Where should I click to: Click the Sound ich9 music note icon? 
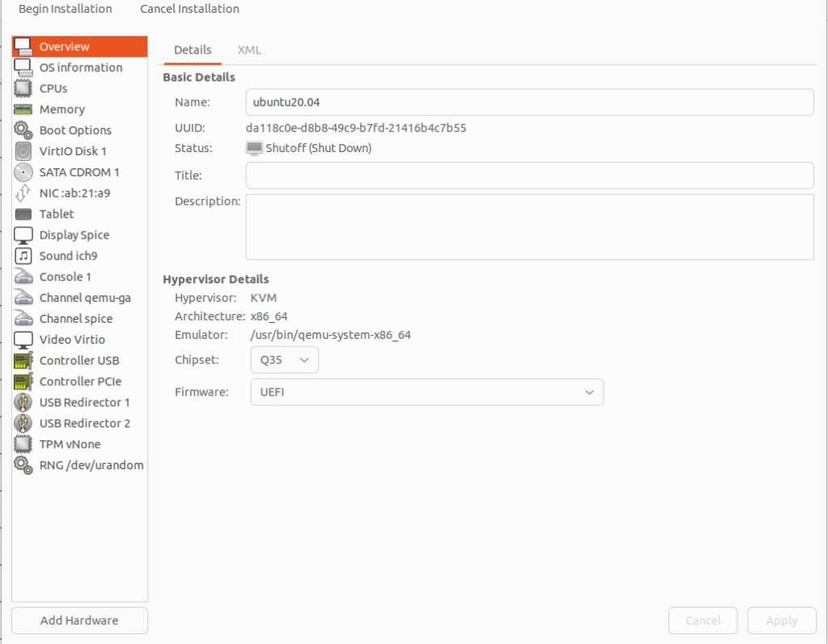[x=23, y=256]
